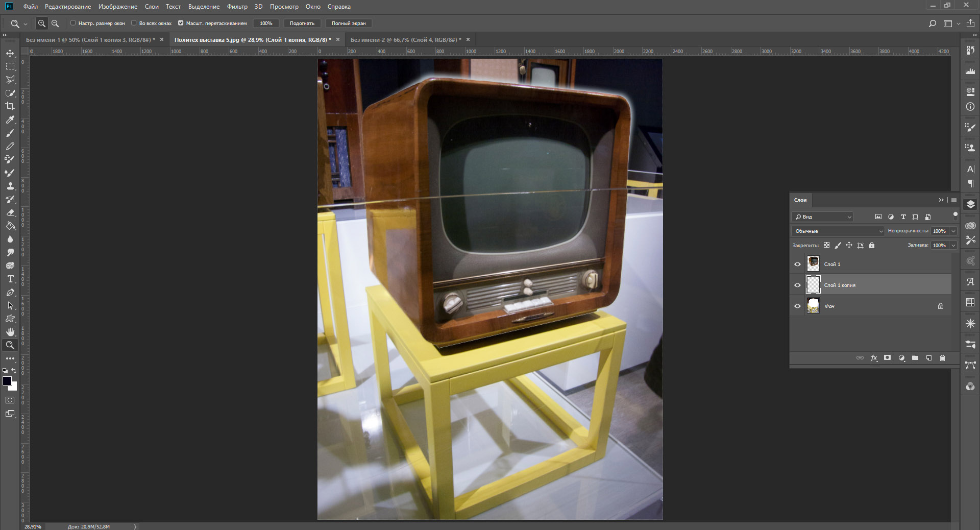This screenshot has width=980, height=530.
Task: Open the 'Фильтр' menu
Action: [237, 7]
